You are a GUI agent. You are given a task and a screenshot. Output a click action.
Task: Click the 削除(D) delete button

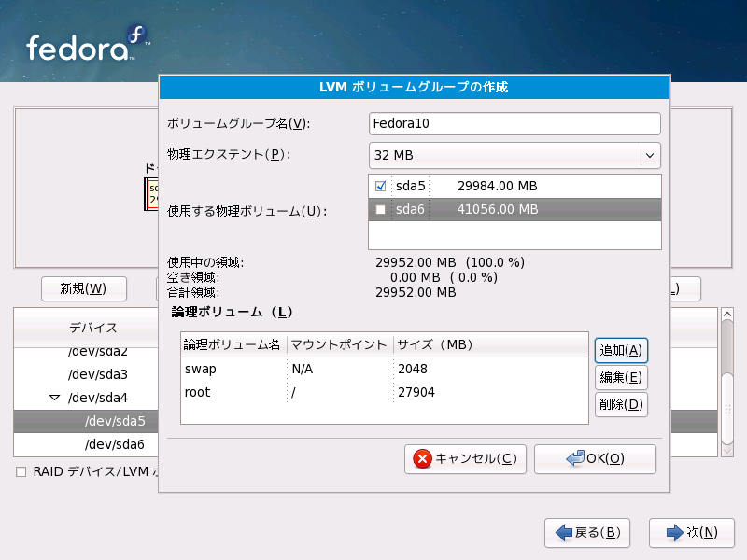pyautogui.click(x=621, y=405)
